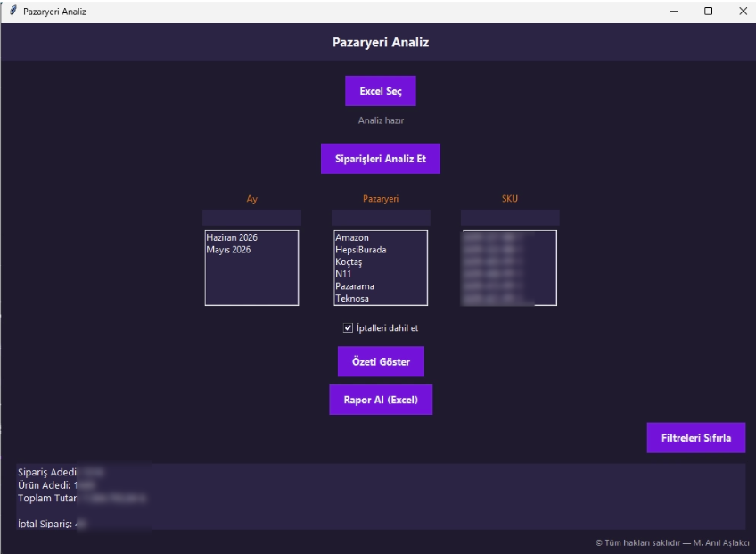
Task: Click the Analiz hazır status text
Action: pos(381,120)
